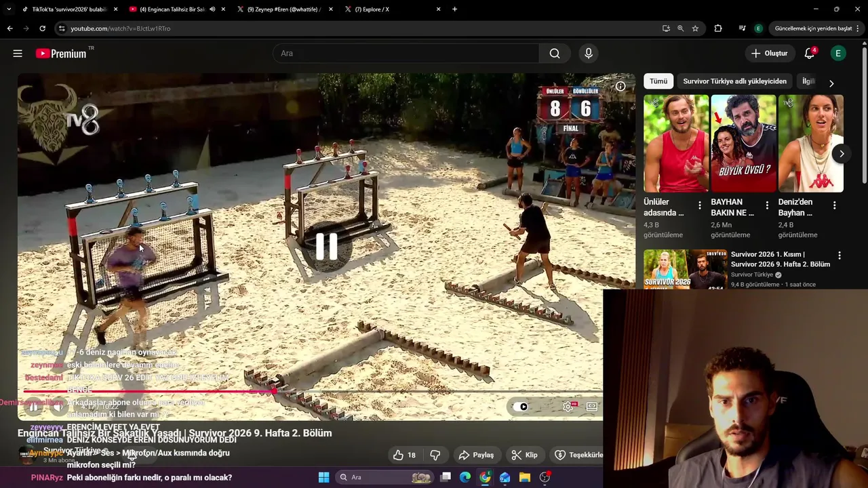Mute the video with the volume icon
This screenshot has width=868, height=488.
coord(58,407)
